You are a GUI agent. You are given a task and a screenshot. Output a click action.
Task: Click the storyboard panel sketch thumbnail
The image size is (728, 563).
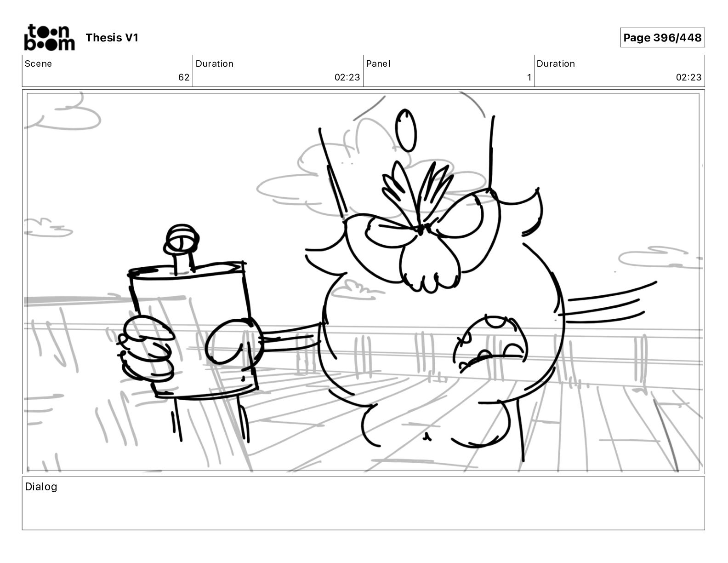click(363, 281)
